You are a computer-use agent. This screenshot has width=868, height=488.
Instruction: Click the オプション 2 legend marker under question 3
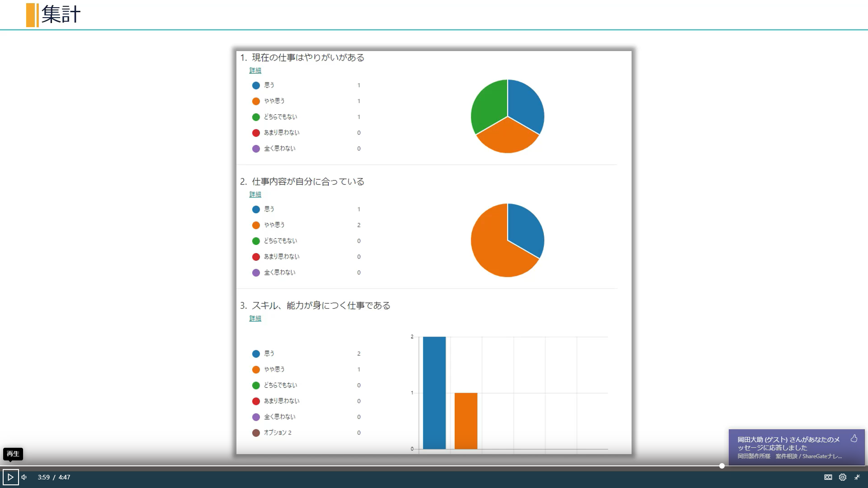256,432
